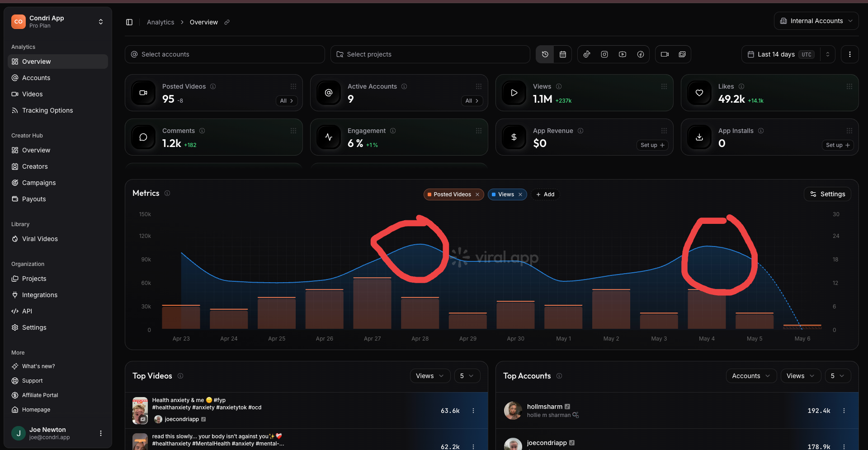Toggle YouTube platform filter

click(x=623, y=54)
